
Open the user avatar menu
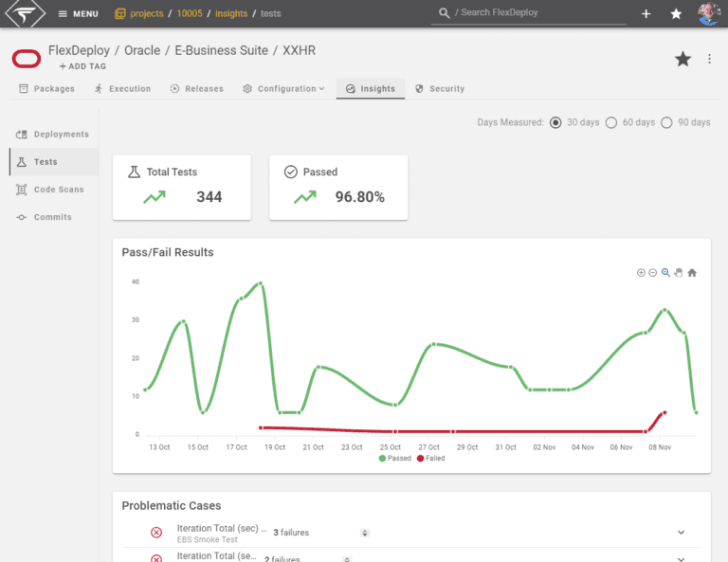pyautogui.click(x=709, y=13)
